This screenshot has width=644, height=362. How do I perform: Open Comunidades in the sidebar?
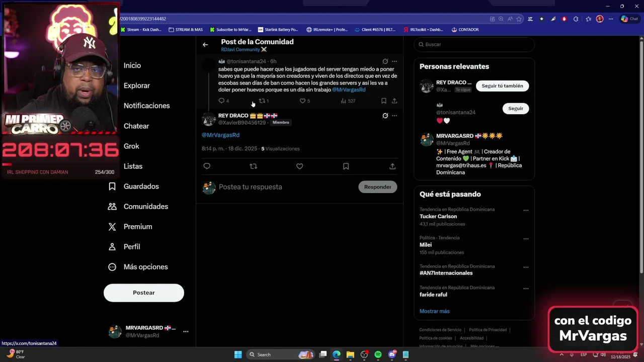coord(138,206)
